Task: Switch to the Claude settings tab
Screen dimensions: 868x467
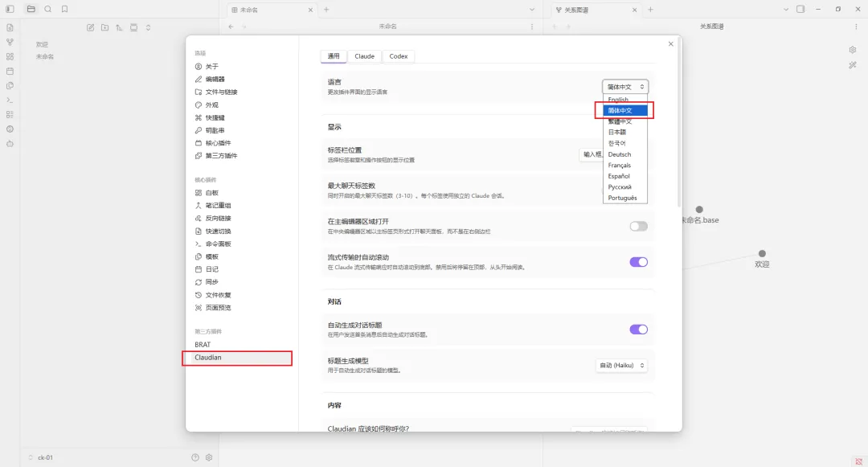Action: click(364, 56)
